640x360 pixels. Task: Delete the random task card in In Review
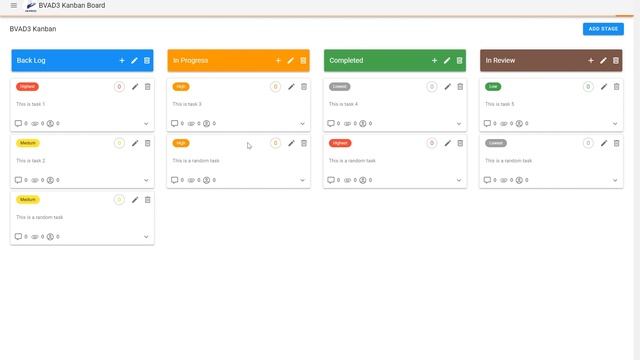pos(617,143)
